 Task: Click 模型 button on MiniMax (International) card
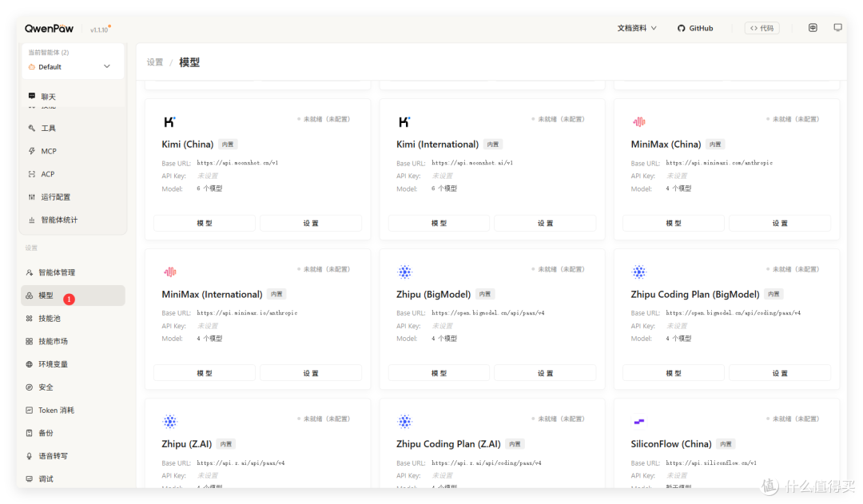(205, 373)
